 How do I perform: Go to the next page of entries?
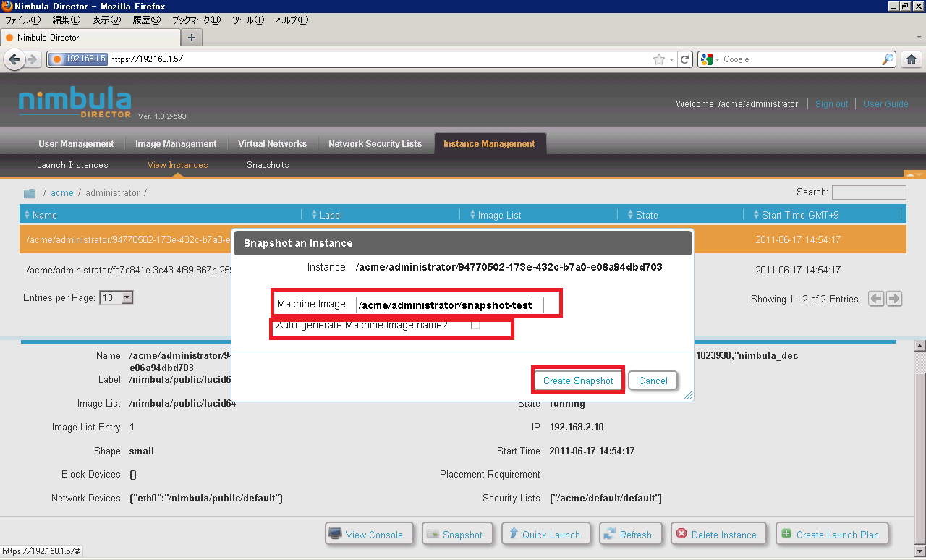(894, 299)
